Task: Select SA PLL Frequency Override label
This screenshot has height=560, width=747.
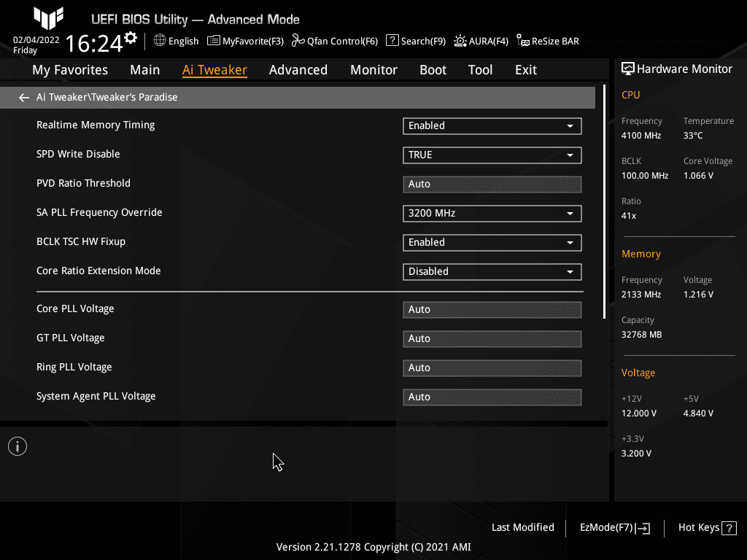Action: pos(99,212)
